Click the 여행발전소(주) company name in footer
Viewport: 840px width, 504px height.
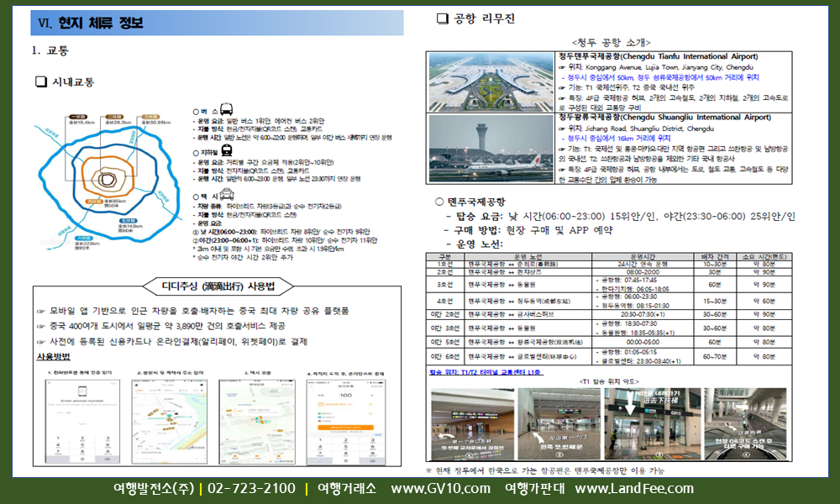pyautogui.click(x=154, y=489)
